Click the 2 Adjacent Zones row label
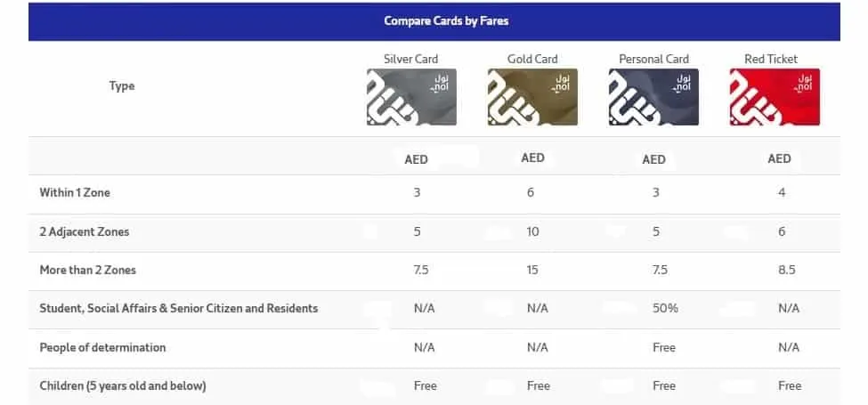The width and height of the screenshot is (868, 405). click(x=85, y=231)
